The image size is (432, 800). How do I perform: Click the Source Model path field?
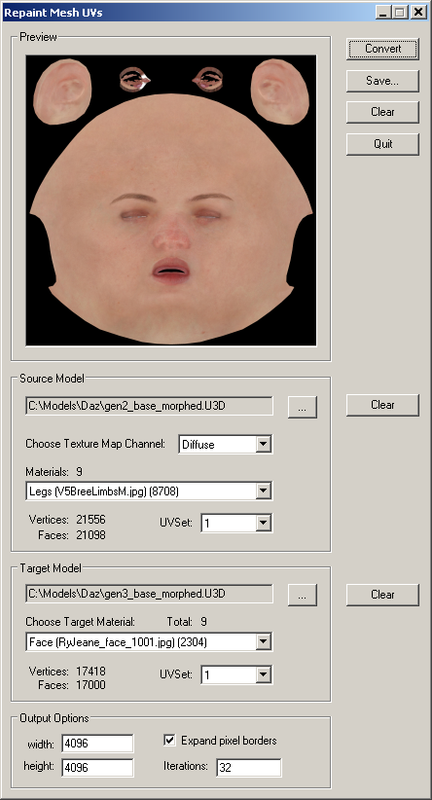[x=149, y=406]
